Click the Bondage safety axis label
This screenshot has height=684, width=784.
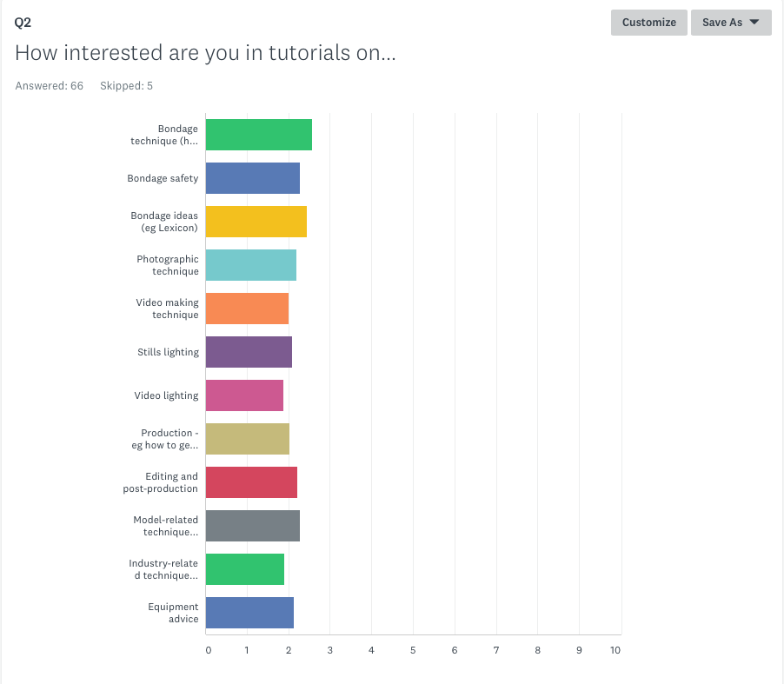[x=163, y=178]
